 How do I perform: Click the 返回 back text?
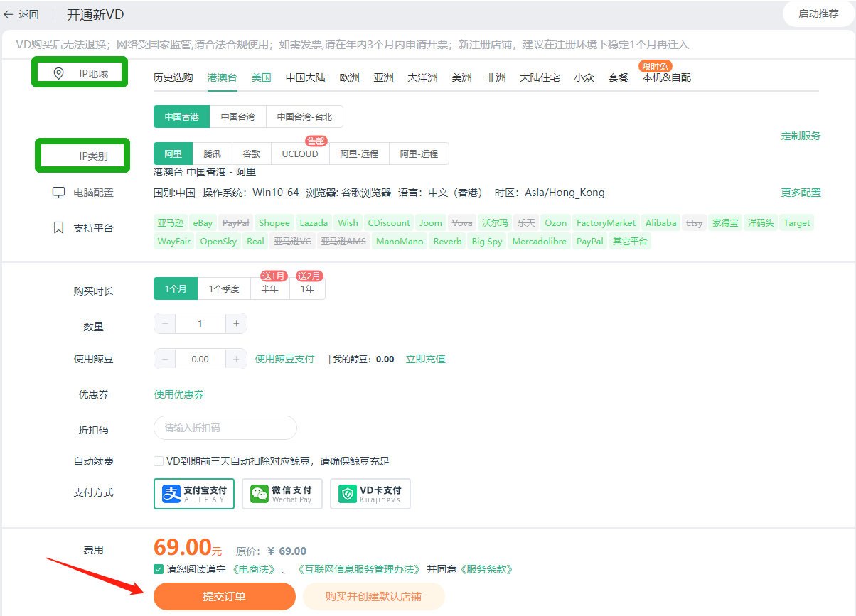29,14
